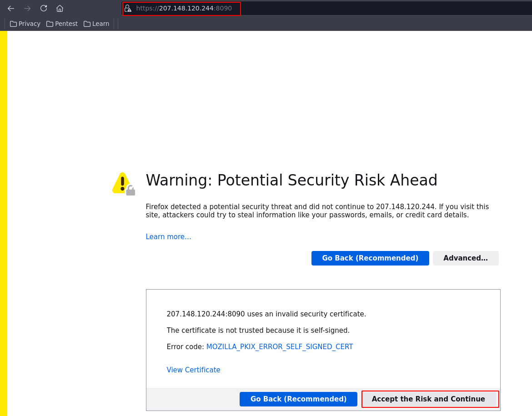
Task: Click the yellow warning triangle icon
Action: click(124, 184)
